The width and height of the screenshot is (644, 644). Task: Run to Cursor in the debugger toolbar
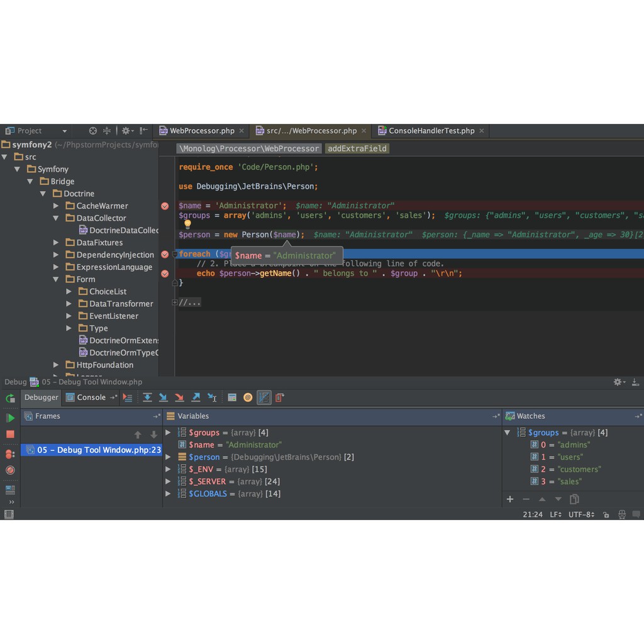tap(212, 397)
